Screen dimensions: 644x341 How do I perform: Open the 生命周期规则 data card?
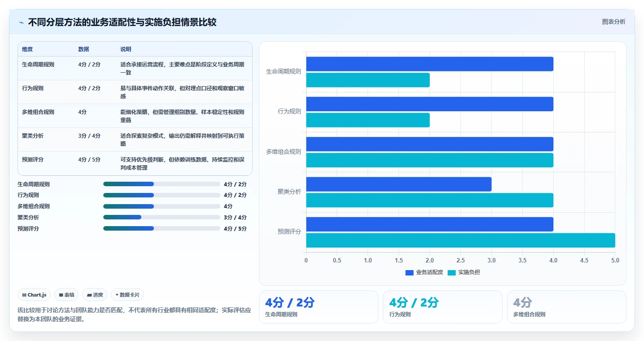(319, 307)
